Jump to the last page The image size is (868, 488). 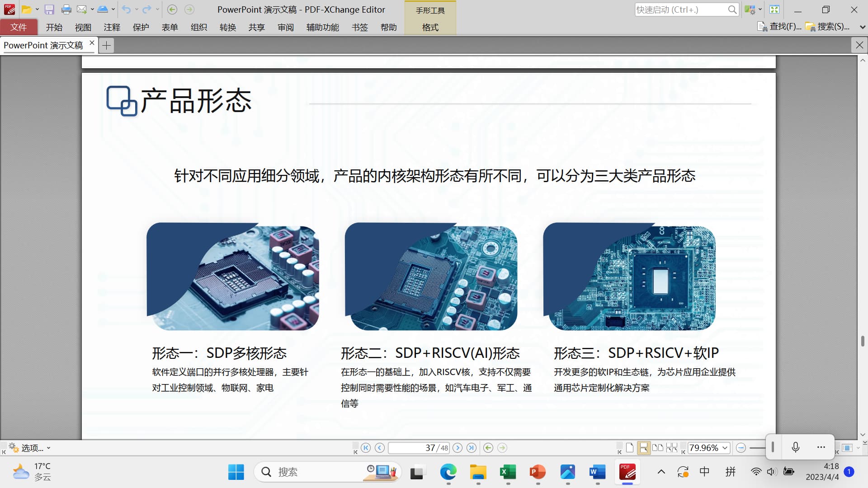pos(472,448)
